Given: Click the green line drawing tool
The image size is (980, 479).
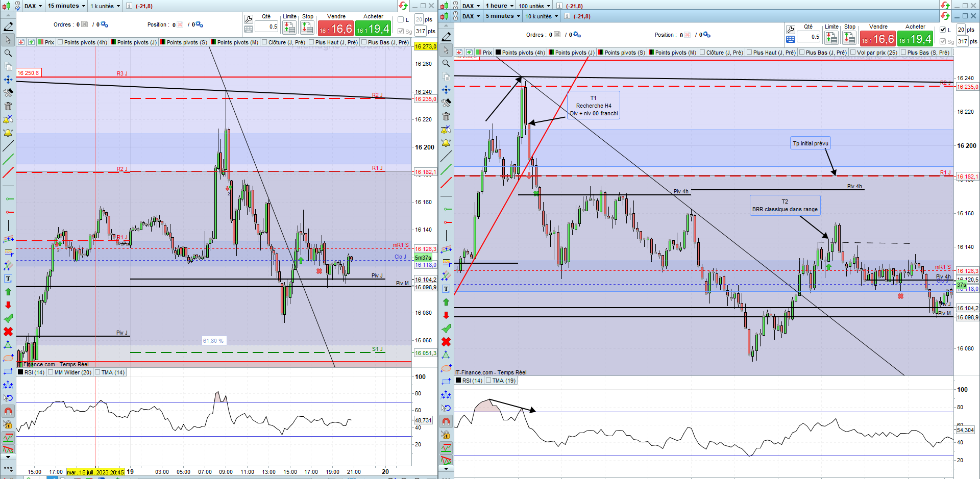Looking at the screenshot, I should click(8, 159).
